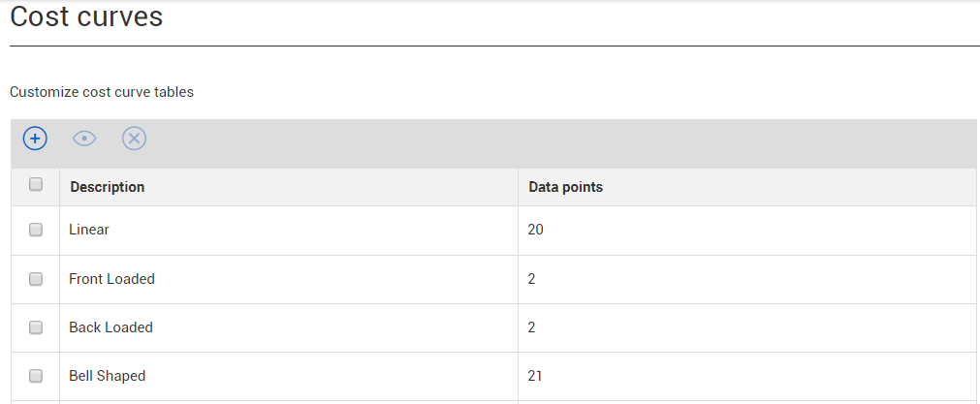Click the Bell Shaped data points value 21

536,376
